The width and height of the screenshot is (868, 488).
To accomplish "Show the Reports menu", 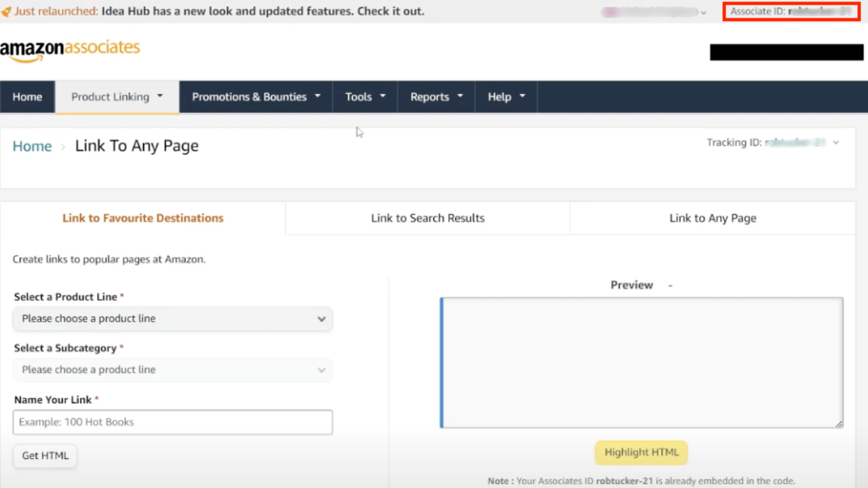I will tap(437, 97).
